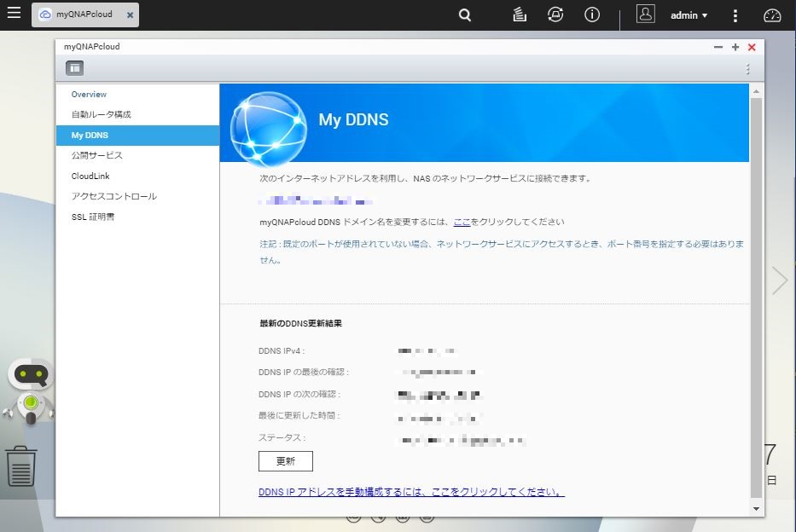Select SSL 証明書 in the sidebar
This screenshot has height=532, width=796.
[x=137, y=217]
